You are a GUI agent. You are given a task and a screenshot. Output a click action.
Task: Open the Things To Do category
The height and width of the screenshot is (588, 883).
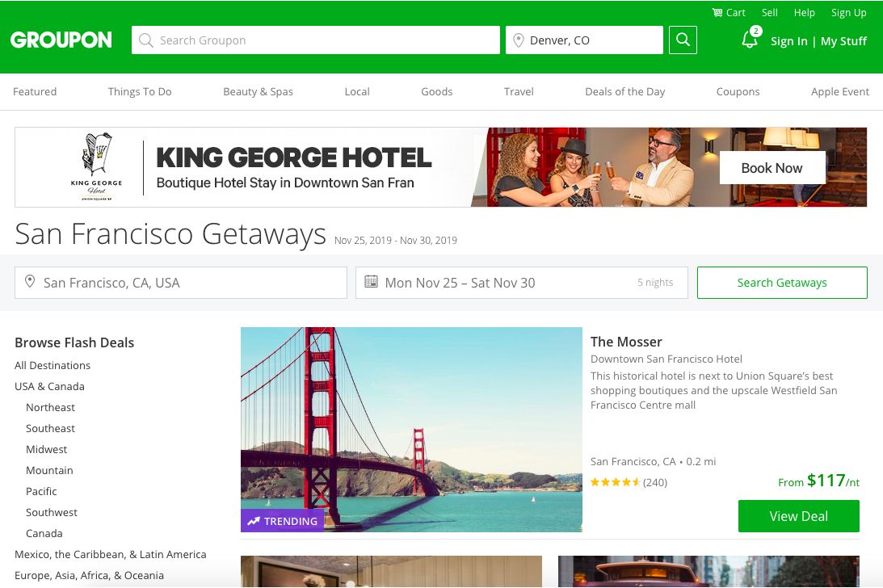pyautogui.click(x=140, y=92)
